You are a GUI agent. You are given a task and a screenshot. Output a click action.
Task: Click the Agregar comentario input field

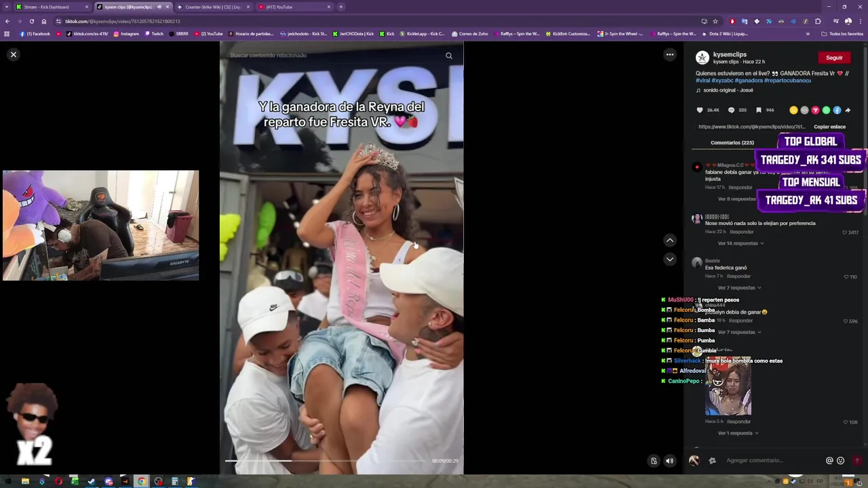(x=772, y=460)
